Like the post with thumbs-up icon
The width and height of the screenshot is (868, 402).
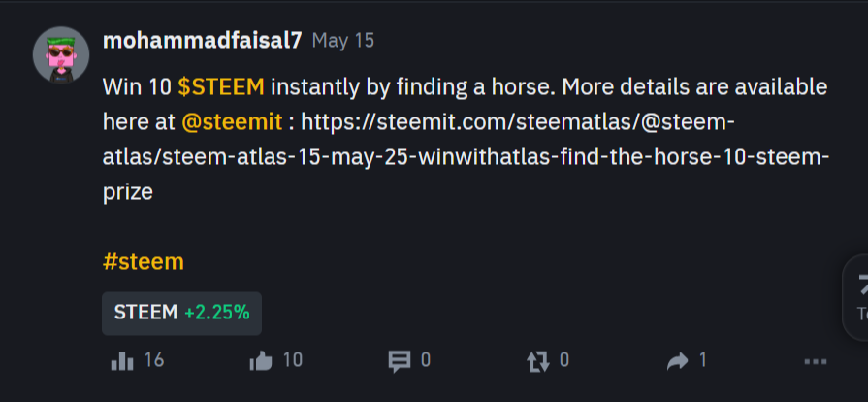(261, 361)
